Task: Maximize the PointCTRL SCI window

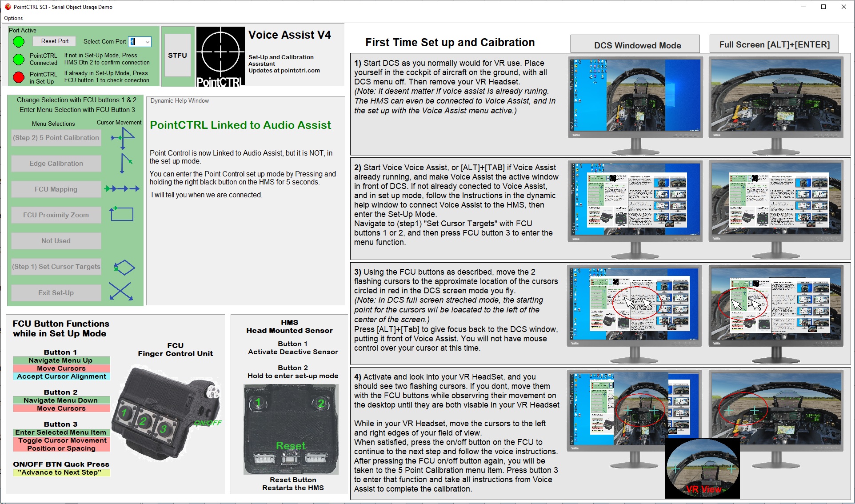Action: 823,7
